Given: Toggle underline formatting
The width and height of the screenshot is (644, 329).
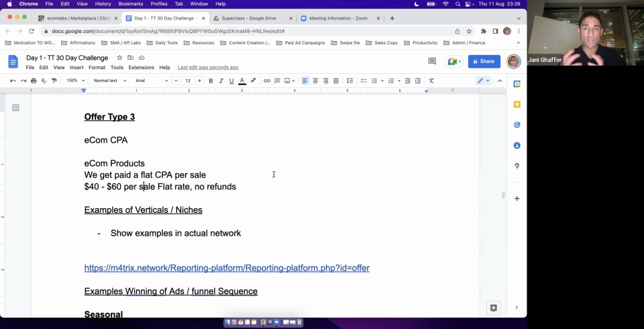Looking at the screenshot, I should (x=231, y=81).
